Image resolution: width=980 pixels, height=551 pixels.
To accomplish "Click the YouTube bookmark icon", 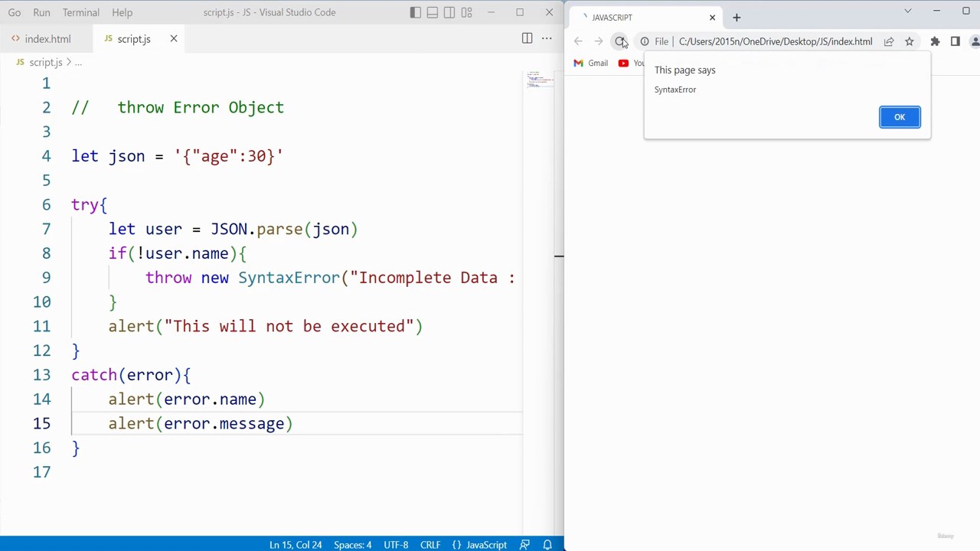I will [x=623, y=63].
